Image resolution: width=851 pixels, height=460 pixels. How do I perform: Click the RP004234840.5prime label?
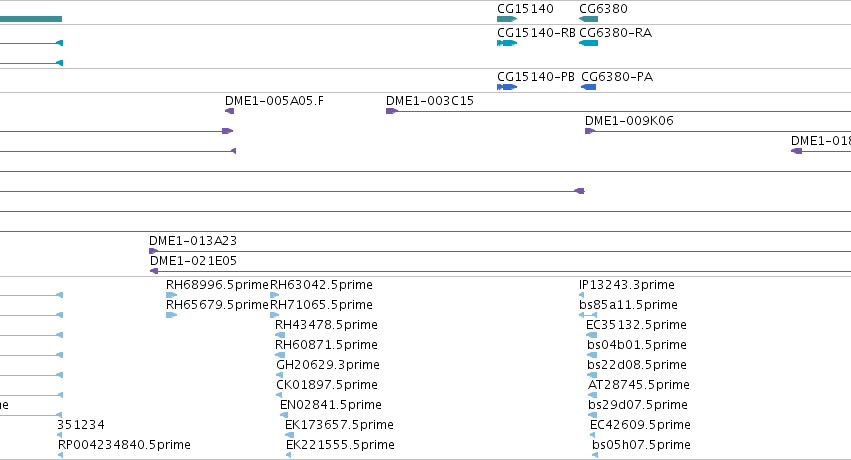(124, 445)
